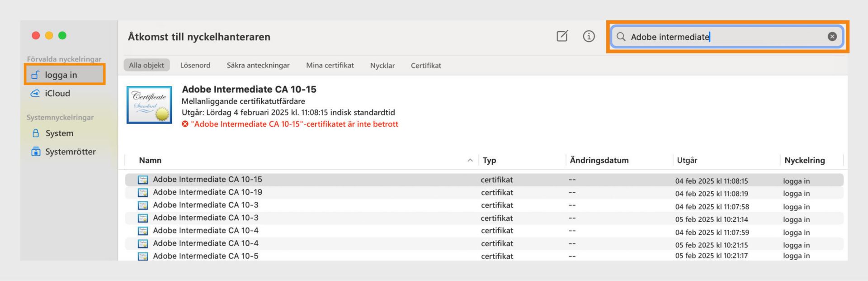Viewport: 868px width, 281px height.
Task: Click the cloud icon beside iCloud
Action: [35, 93]
